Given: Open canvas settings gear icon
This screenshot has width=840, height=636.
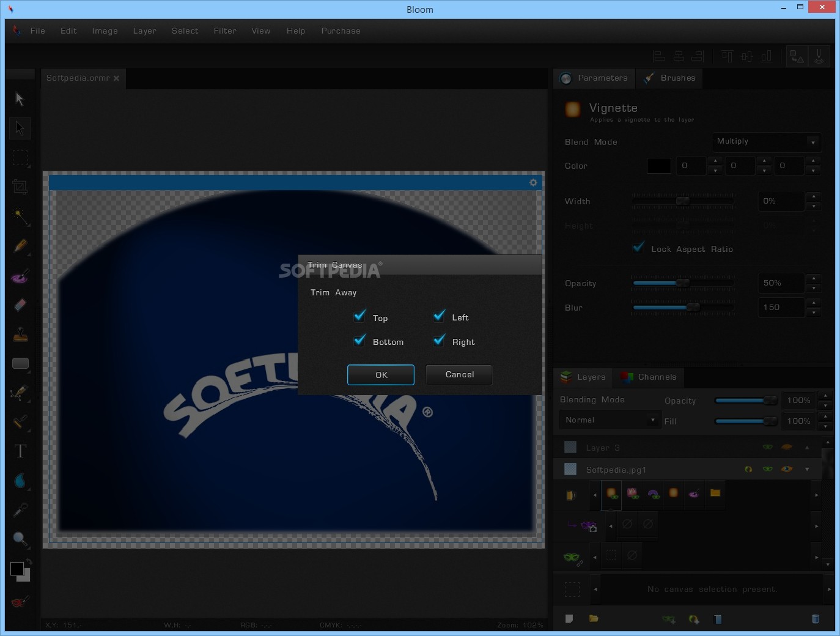Looking at the screenshot, I should (533, 182).
